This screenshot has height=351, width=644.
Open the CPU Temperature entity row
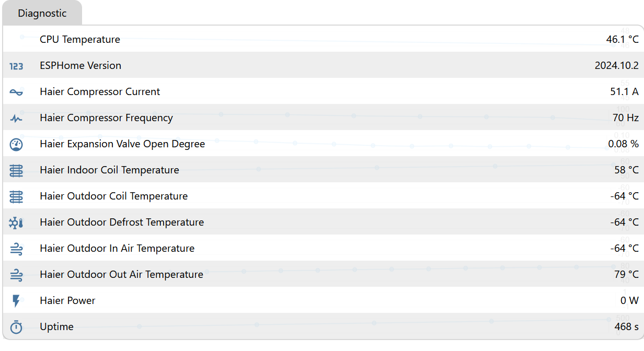[x=80, y=40]
